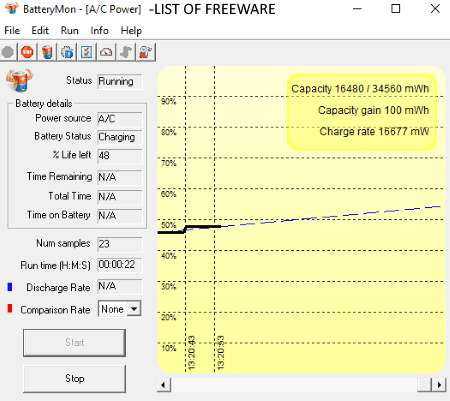Click the graph scrollbar right arrow
The image size is (450, 401).
pos(439,385)
